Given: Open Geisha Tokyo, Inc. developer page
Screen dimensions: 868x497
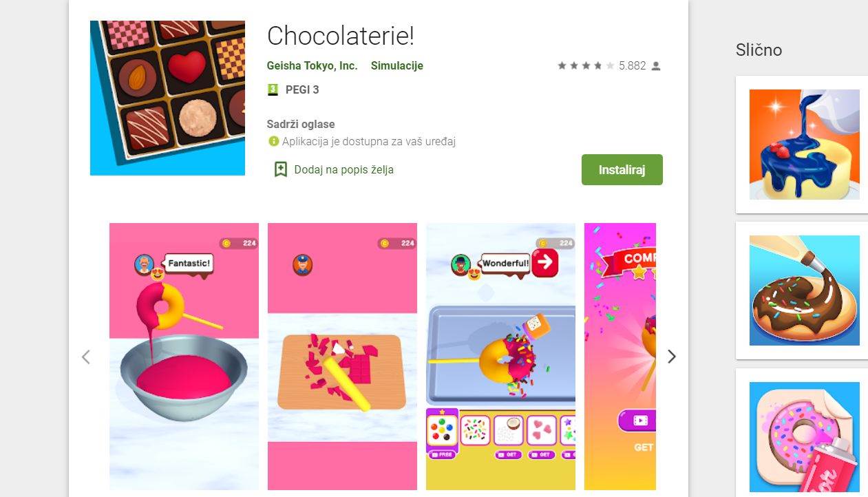Looking at the screenshot, I should [312, 66].
